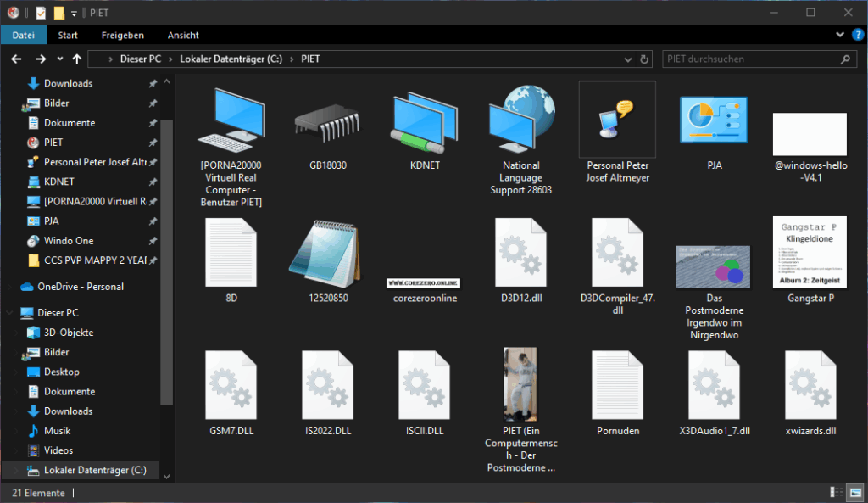
Task: Click the PIET durchsuchen search field
Action: point(749,59)
